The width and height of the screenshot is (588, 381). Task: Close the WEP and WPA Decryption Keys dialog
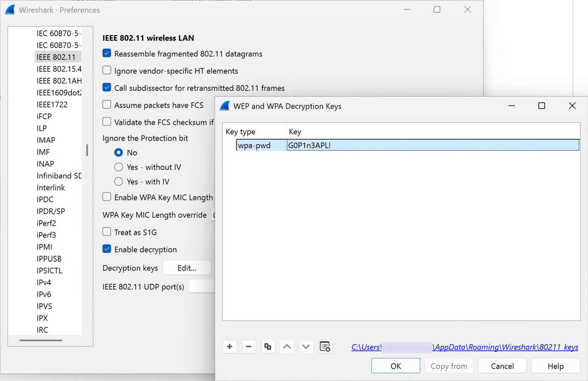572,106
